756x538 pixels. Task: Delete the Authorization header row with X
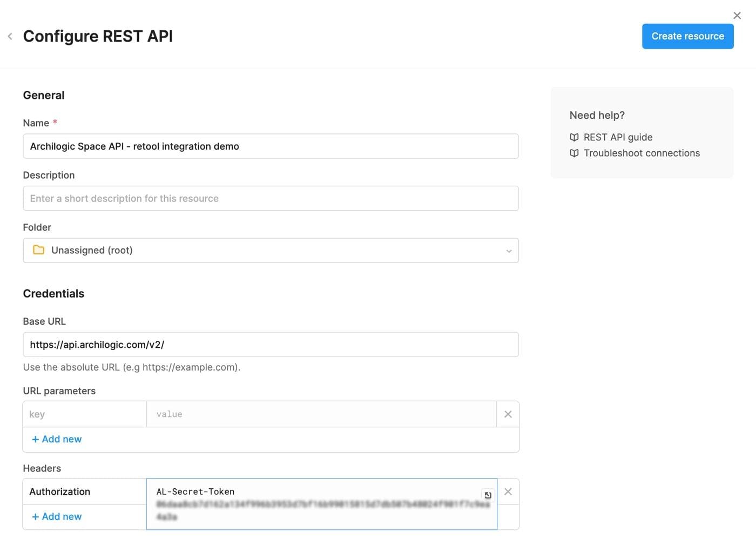[x=508, y=492]
